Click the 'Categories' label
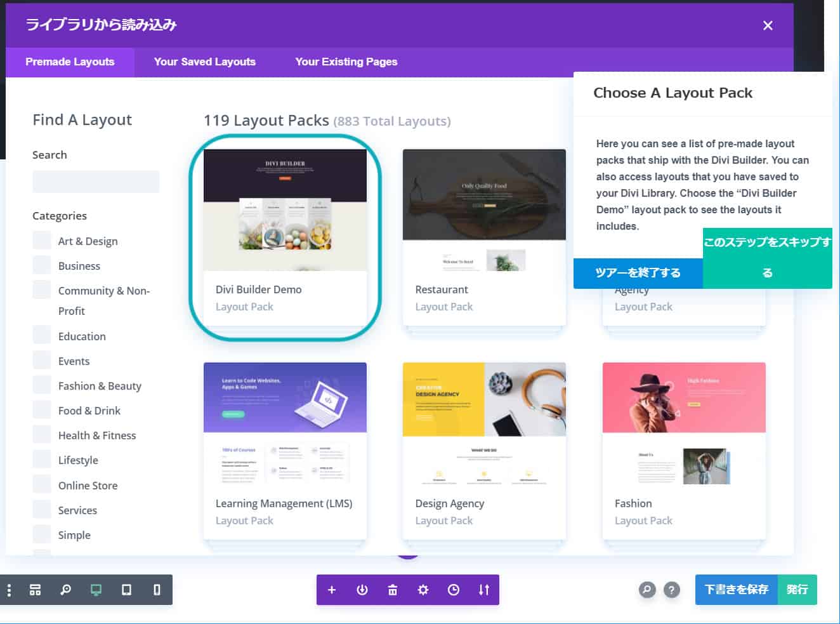Image resolution: width=840 pixels, height=624 pixels. (60, 216)
